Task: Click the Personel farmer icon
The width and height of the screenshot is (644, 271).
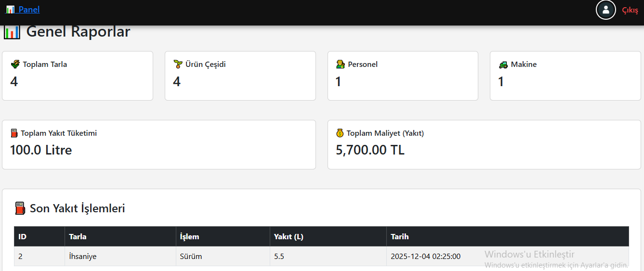Action: click(x=340, y=64)
